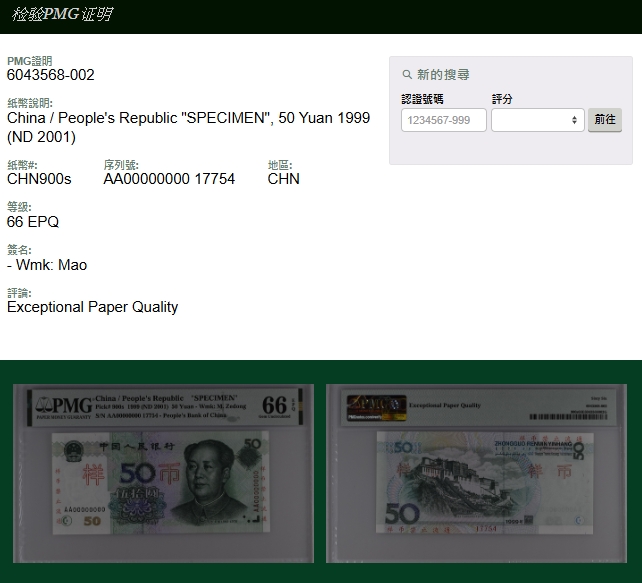Click the magnifier icon beside 新的搜尋
642x583 pixels.
point(407,75)
